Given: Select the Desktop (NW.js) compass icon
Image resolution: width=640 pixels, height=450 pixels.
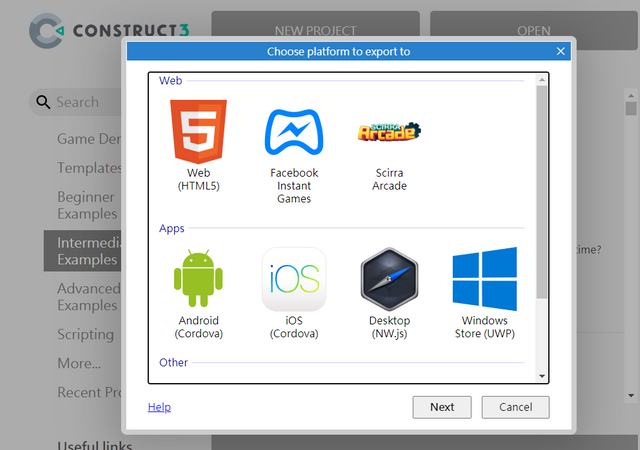Looking at the screenshot, I should click(389, 279).
